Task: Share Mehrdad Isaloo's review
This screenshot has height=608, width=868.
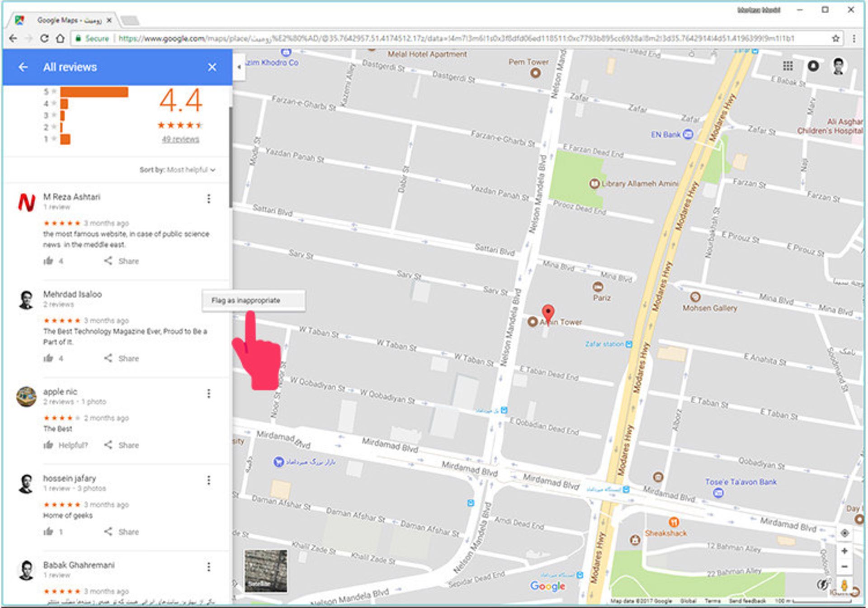Action: pyautogui.click(x=122, y=358)
